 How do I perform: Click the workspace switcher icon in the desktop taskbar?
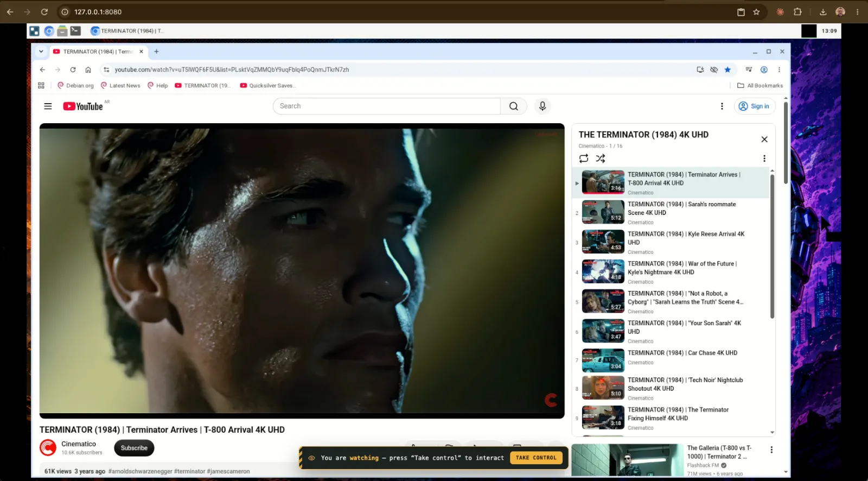pos(35,31)
